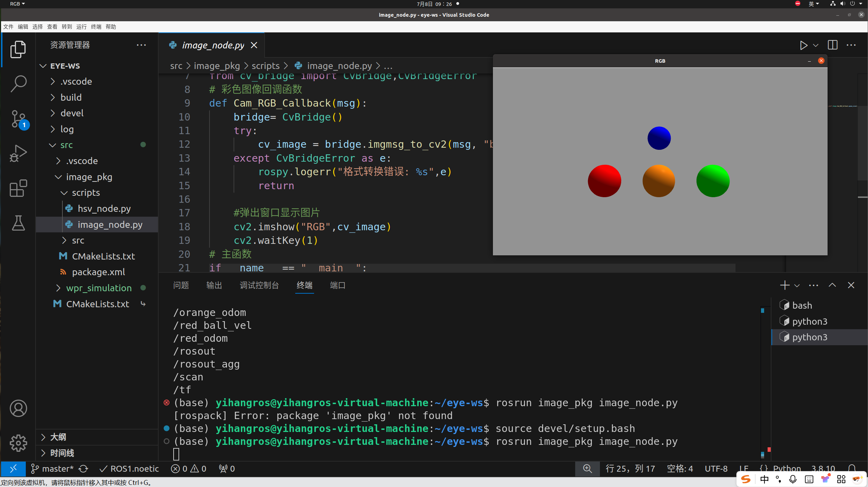Open the Testing flask view
This screenshot has width=868, height=487.
[18, 223]
